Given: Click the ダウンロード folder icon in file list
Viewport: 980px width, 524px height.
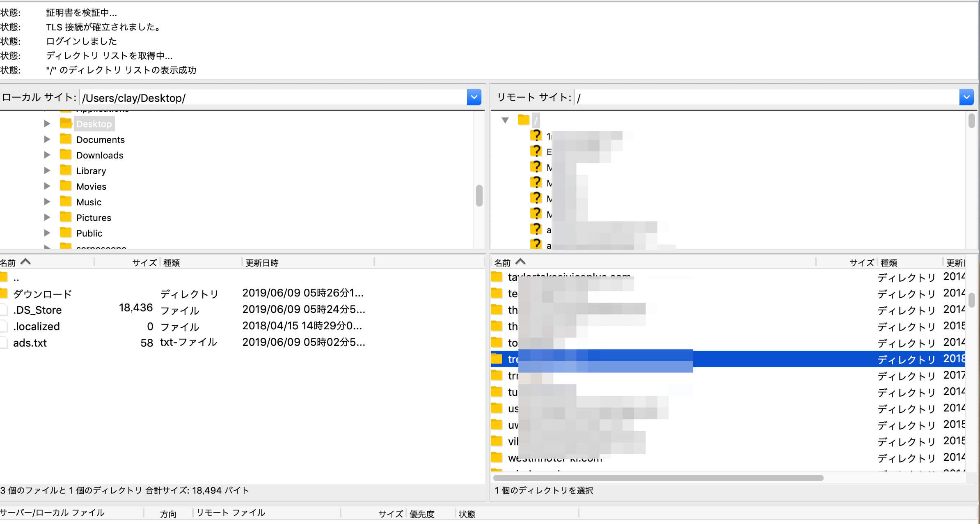Looking at the screenshot, I should [x=4, y=294].
